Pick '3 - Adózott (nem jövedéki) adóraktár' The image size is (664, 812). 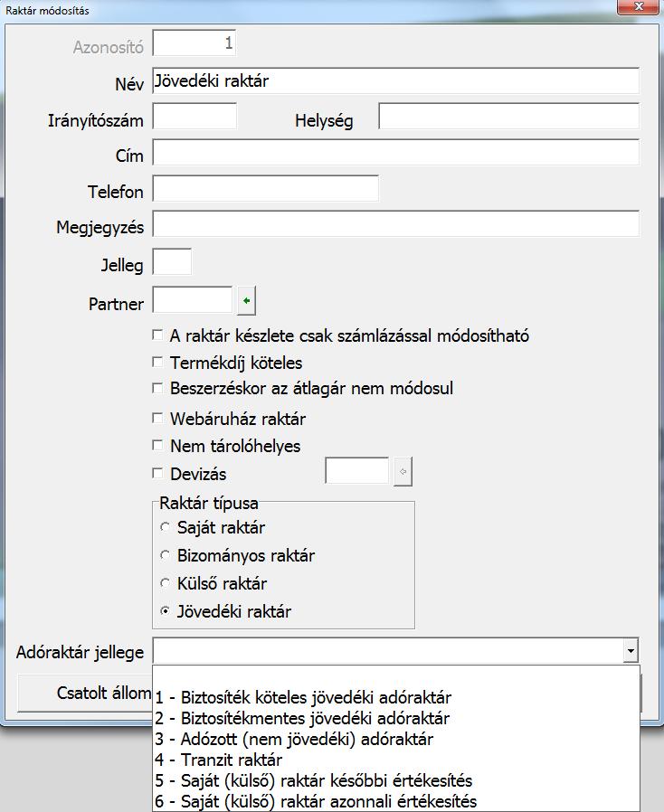click(396, 739)
